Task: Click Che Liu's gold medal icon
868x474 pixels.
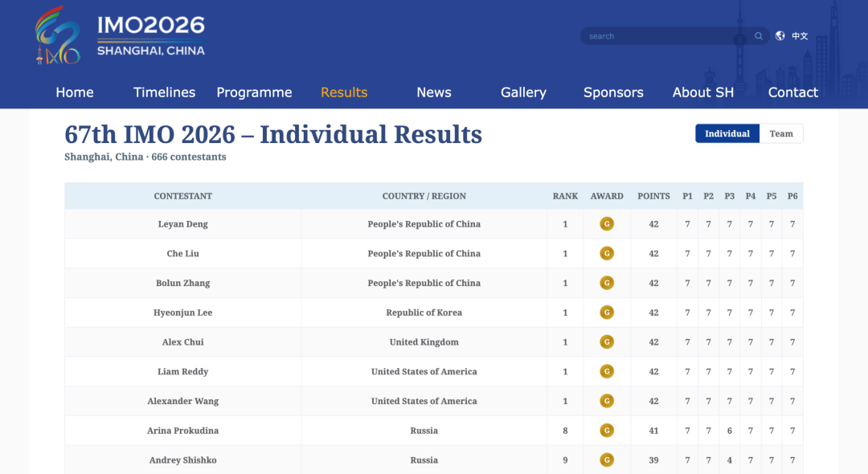Action: tap(607, 253)
